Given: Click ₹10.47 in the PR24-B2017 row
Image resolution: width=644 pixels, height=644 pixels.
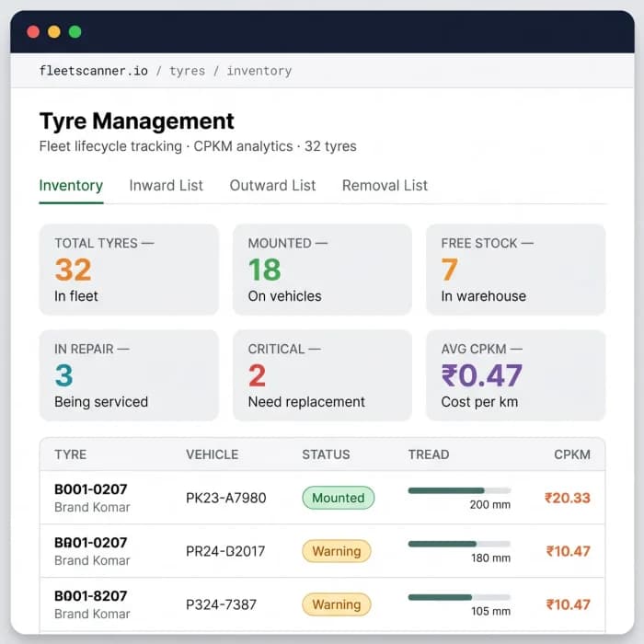Looking at the screenshot, I should point(569,551).
